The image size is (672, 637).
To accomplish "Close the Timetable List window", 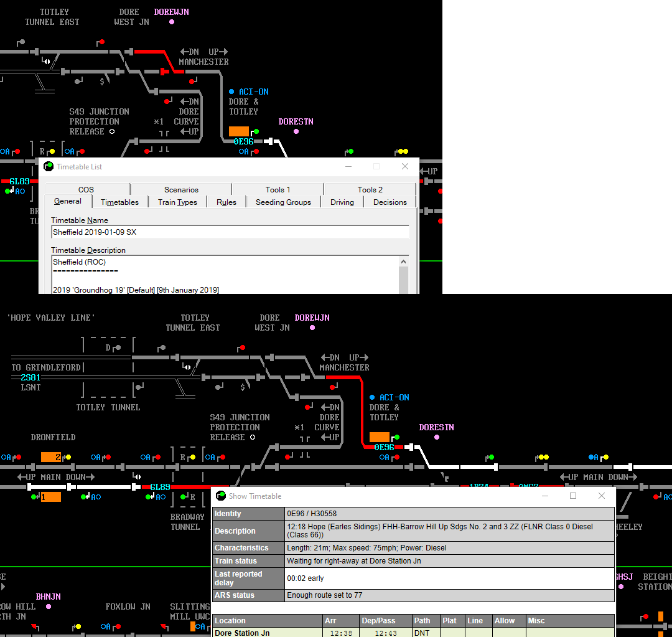I will (x=405, y=166).
